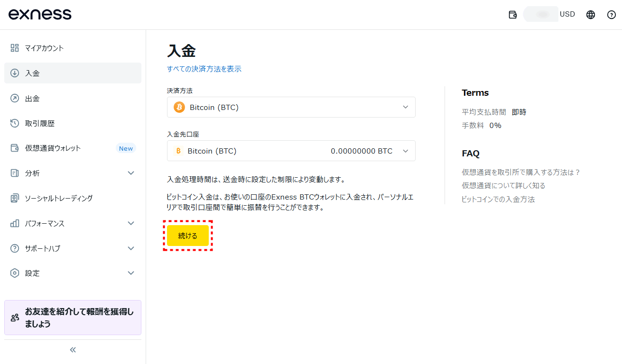622x364 pixels.
Task: Select 入金 in the sidebar
Action: point(73,73)
